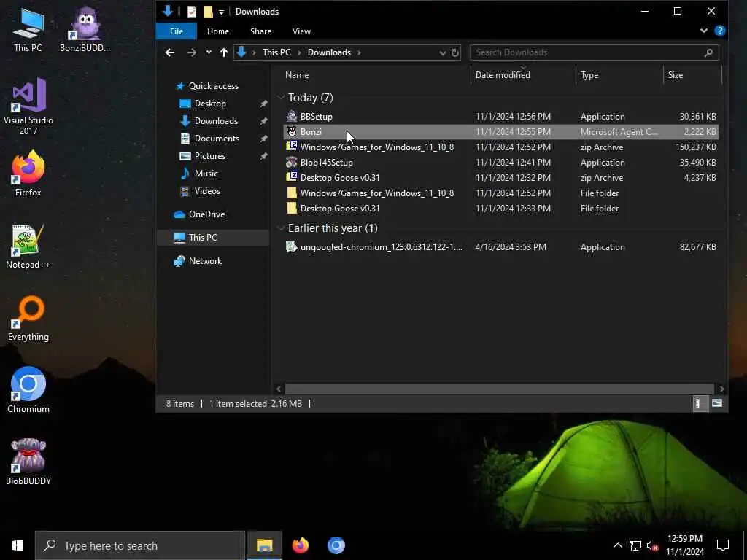Viewport: 747px width, 560px height.
Task: Open Music in navigation pane
Action: tap(206, 174)
